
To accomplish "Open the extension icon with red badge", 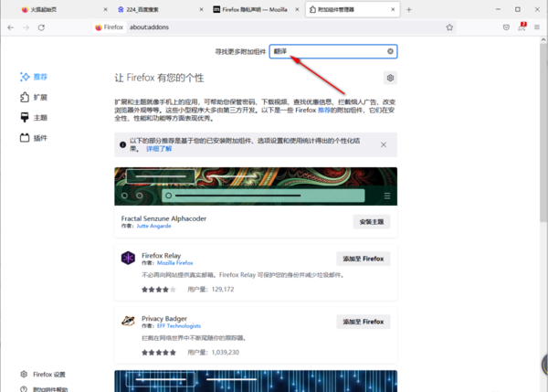I will (522, 26).
